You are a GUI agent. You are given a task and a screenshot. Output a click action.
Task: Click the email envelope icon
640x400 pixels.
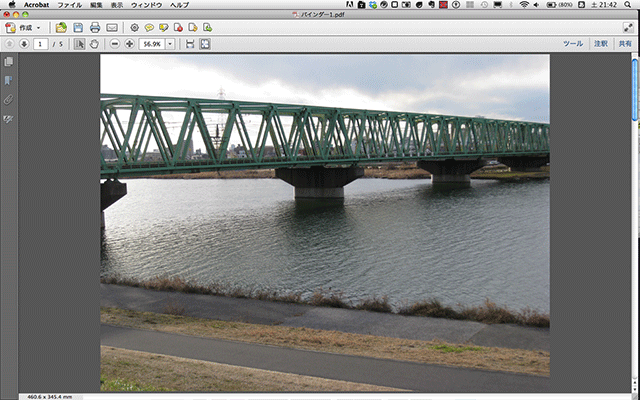click(x=112, y=28)
